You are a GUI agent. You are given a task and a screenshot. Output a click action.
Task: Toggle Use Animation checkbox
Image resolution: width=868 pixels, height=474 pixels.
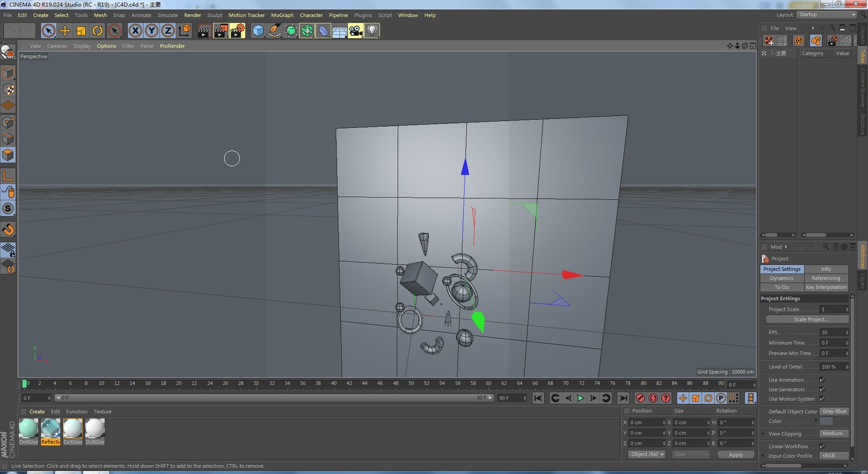tap(822, 380)
